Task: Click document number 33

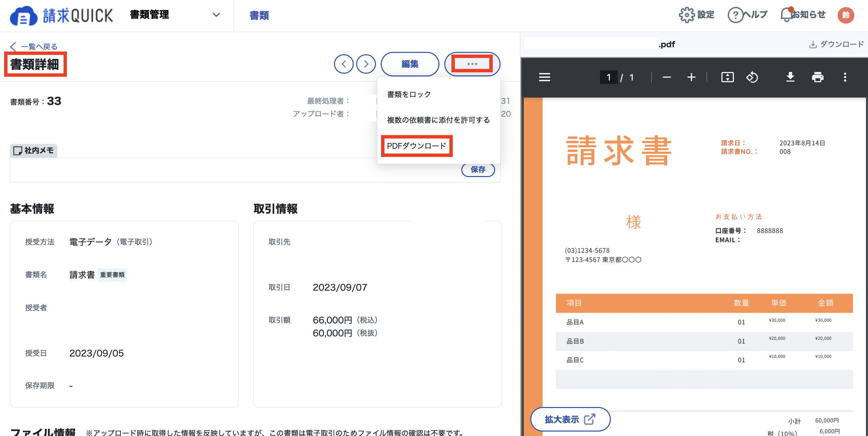Action: pyautogui.click(x=54, y=101)
